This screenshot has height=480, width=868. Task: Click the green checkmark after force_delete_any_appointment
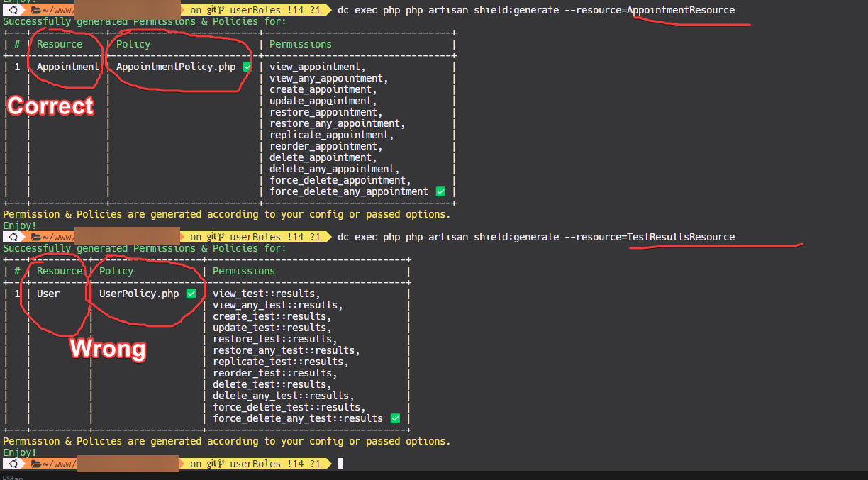(x=440, y=191)
